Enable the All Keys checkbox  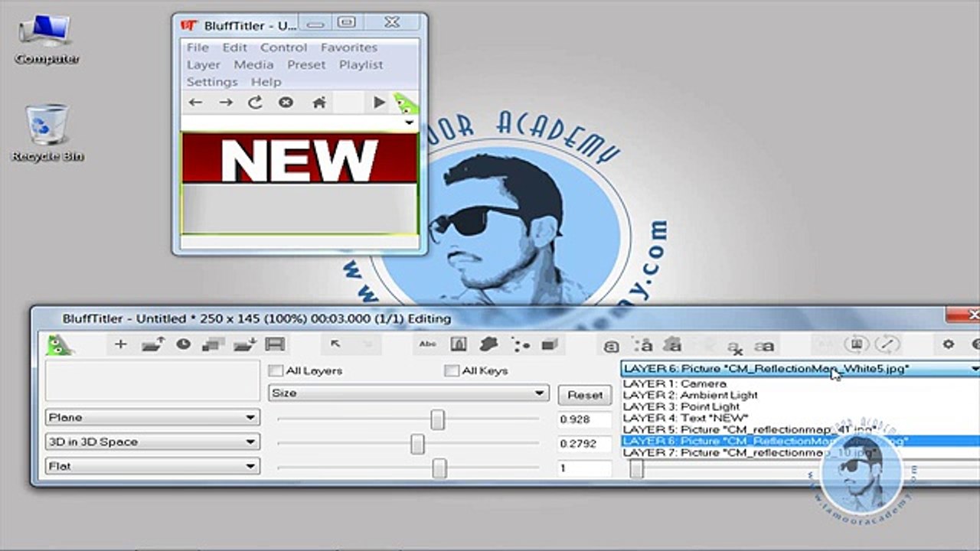pos(452,370)
